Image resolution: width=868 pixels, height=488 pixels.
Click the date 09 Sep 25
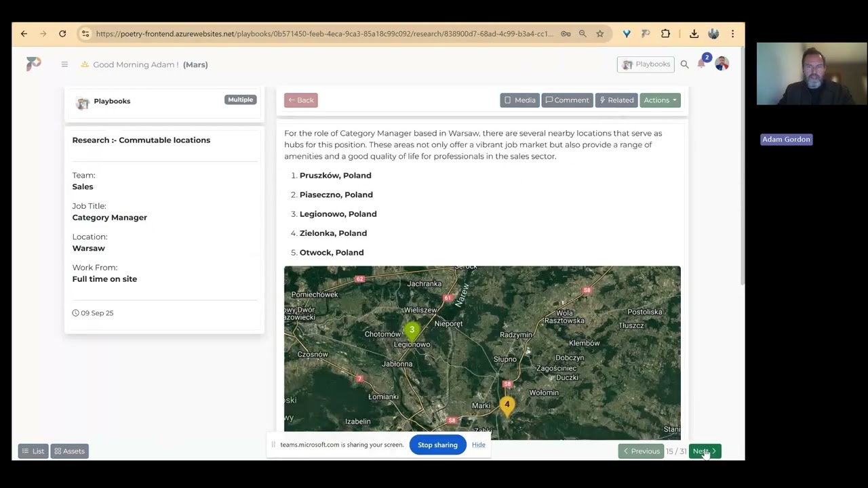click(97, 313)
